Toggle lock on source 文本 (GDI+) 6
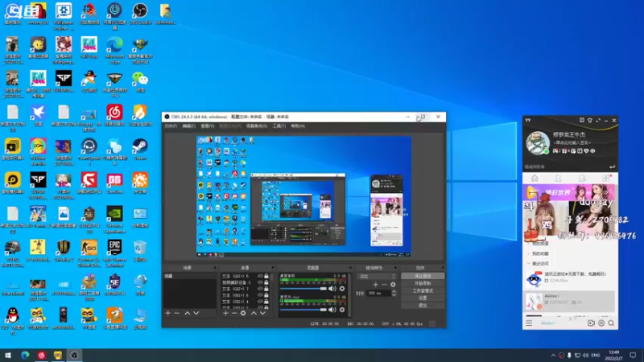This screenshot has width=644, height=362. coord(266,295)
